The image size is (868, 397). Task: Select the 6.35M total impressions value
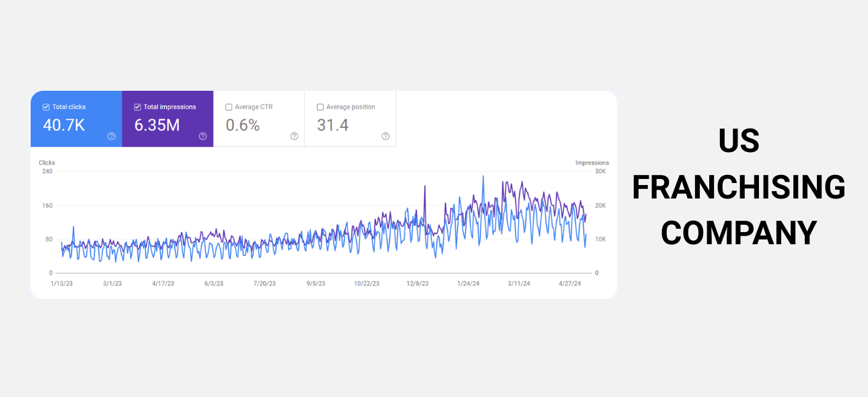(157, 125)
